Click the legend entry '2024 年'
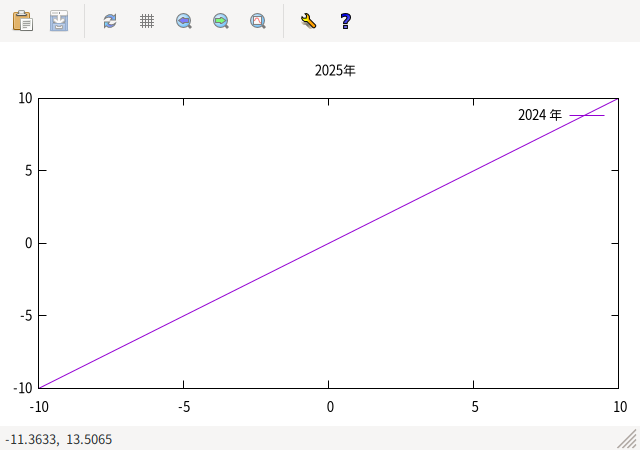Screen dimensions: 640x450 click(540, 115)
